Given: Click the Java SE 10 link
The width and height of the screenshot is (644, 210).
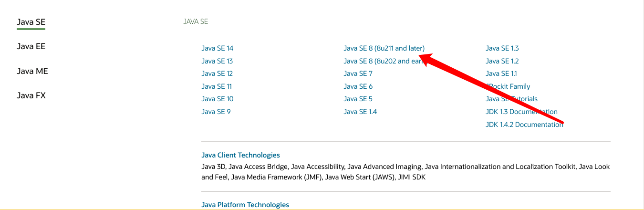Looking at the screenshot, I should click(x=218, y=99).
